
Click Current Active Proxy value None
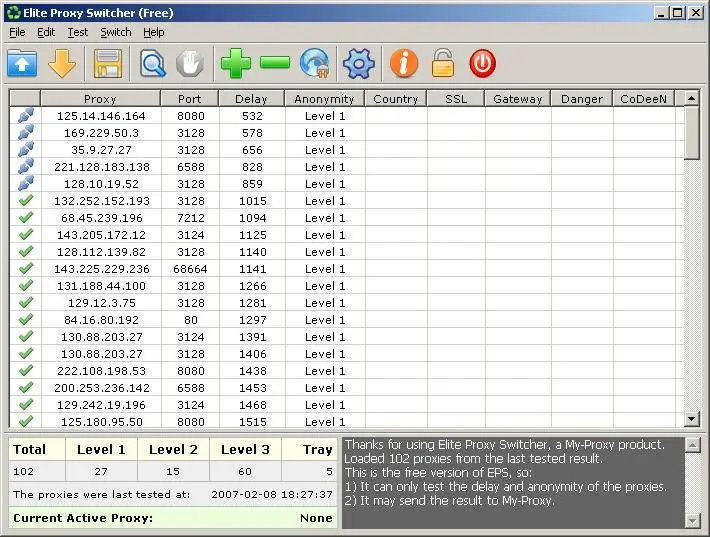[x=316, y=518]
